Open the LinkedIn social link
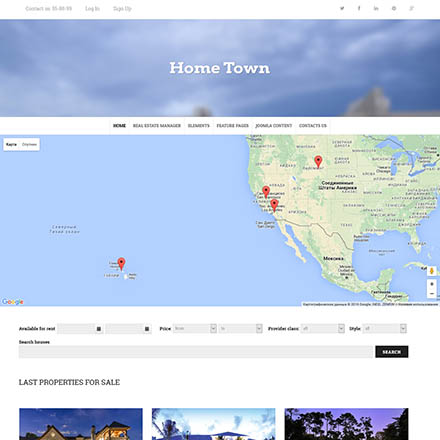This screenshot has width=440, height=440. click(376, 8)
